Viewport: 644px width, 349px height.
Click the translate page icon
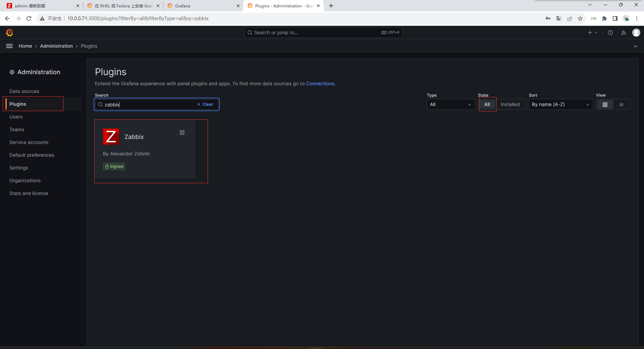tap(559, 18)
